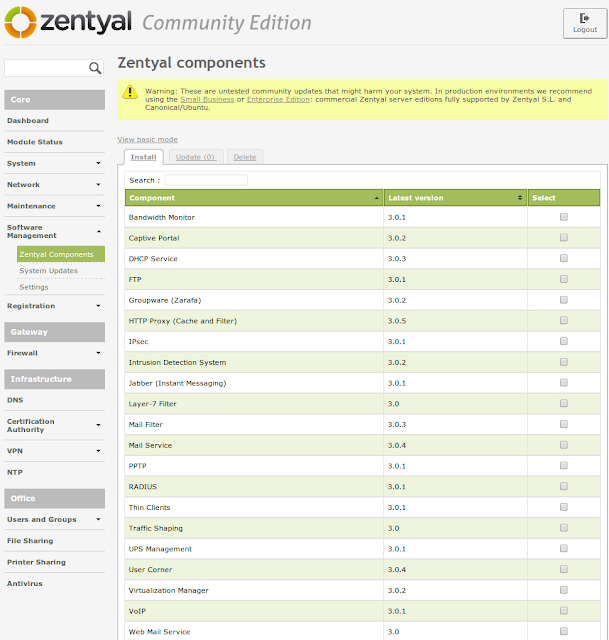Check the Web Mail Service checkbox
609x640 pixels.
pyautogui.click(x=564, y=631)
